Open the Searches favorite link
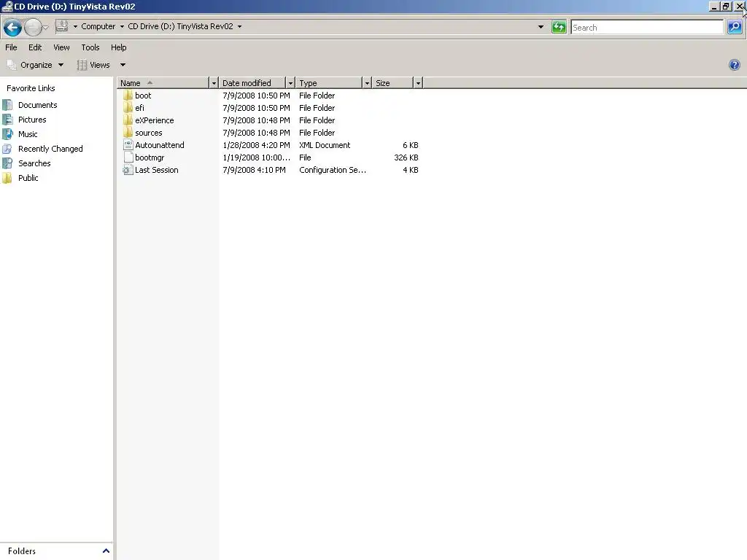 pyautogui.click(x=34, y=163)
